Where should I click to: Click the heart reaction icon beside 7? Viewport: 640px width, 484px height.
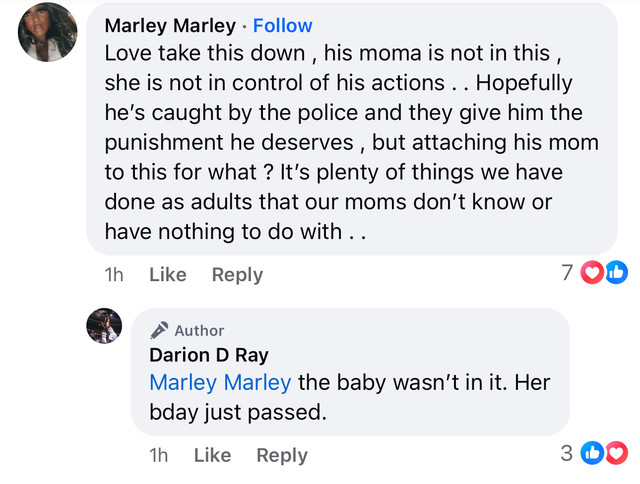tap(592, 273)
